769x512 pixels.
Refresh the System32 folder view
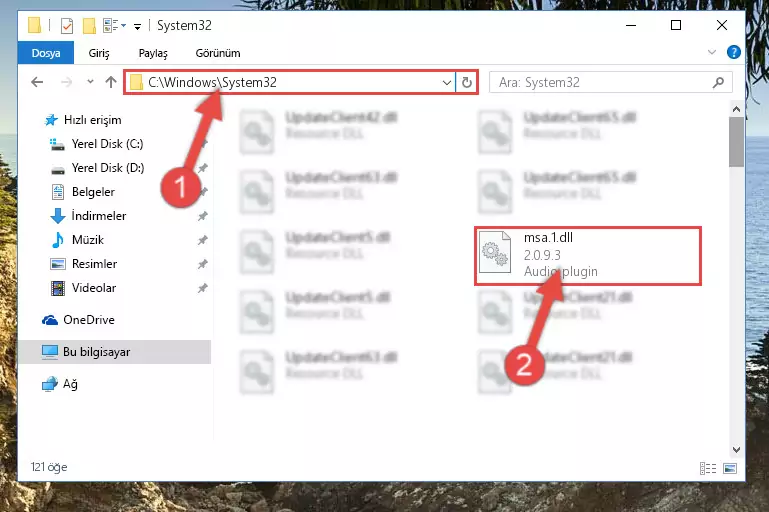467,82
